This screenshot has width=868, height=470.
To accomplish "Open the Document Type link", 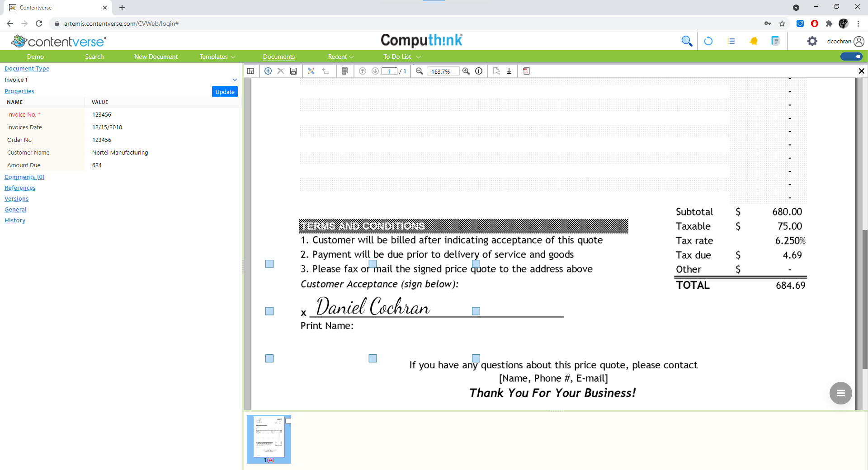I will 27,69.
